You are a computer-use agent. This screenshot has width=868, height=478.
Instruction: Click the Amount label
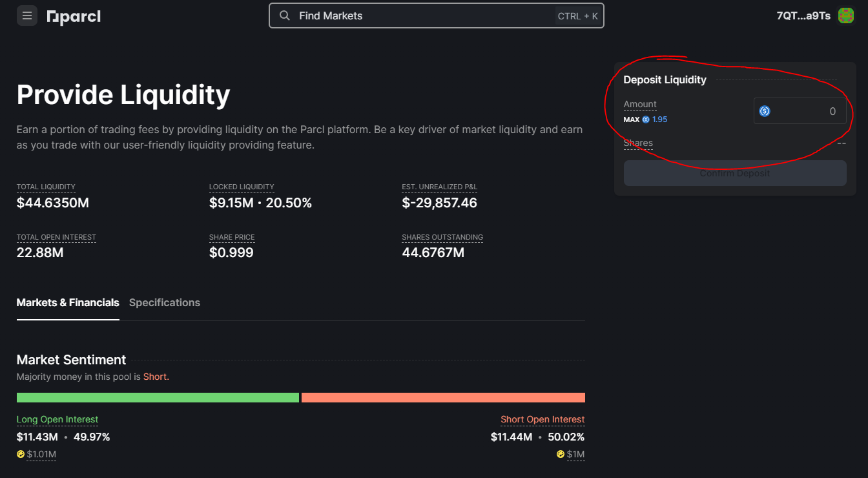(x=640, y=104)
